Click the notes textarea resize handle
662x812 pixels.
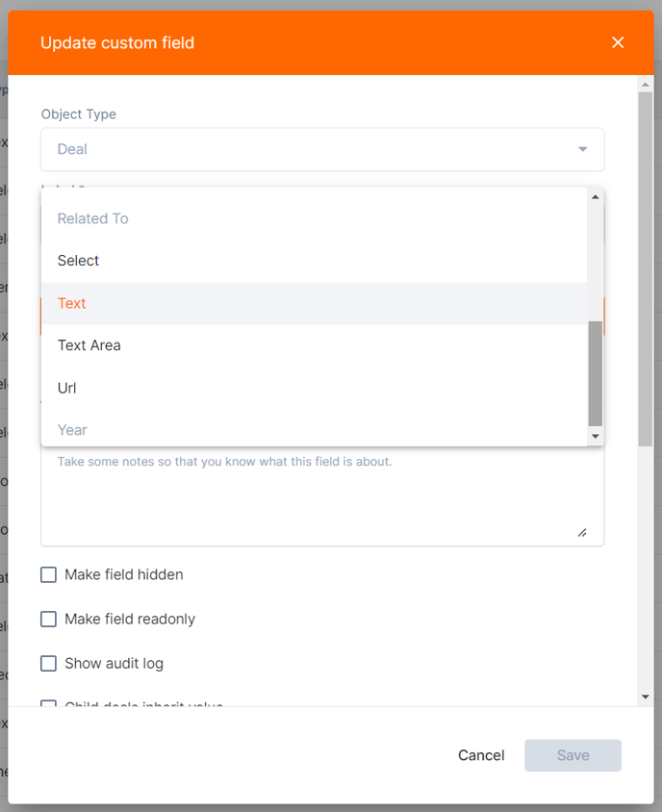click(x=582, y=533)
